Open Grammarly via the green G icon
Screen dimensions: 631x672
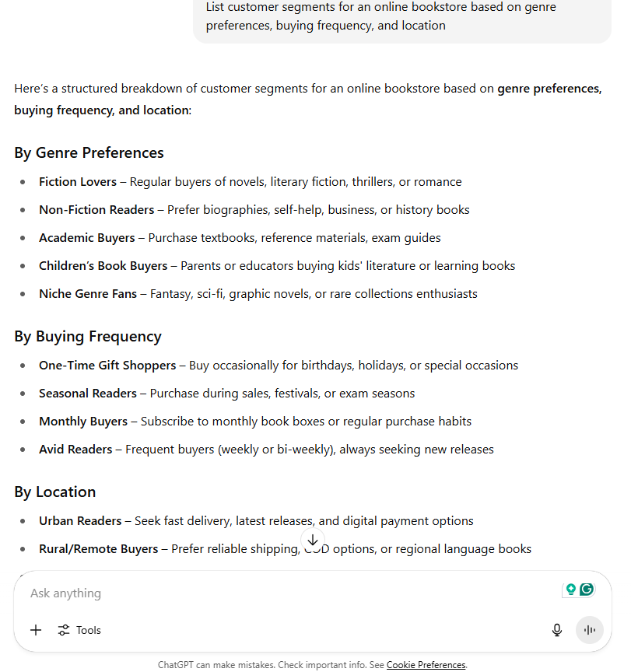point(587,590)
